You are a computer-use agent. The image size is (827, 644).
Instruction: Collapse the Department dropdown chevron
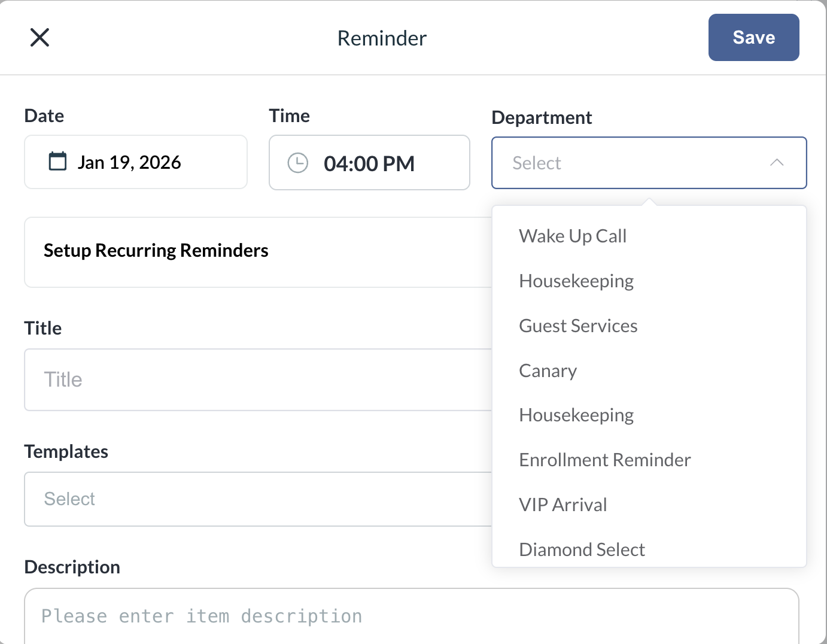pyautogui.click(x=777, y=163)
